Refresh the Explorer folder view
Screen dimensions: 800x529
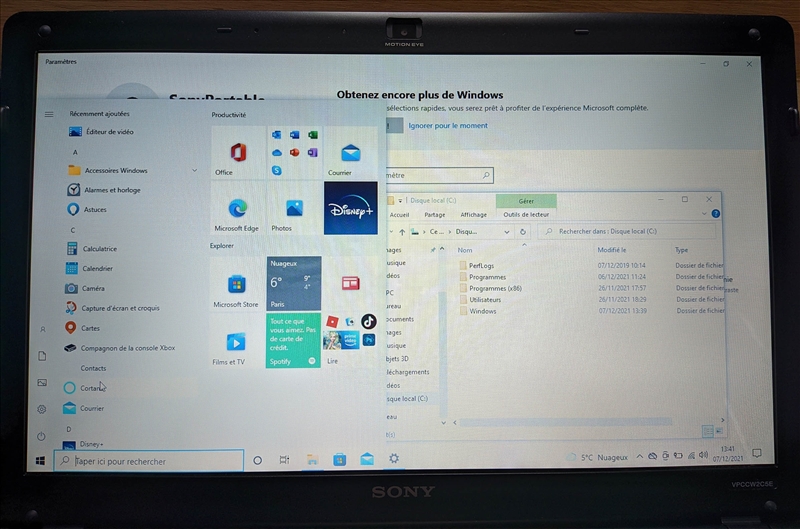522,232
